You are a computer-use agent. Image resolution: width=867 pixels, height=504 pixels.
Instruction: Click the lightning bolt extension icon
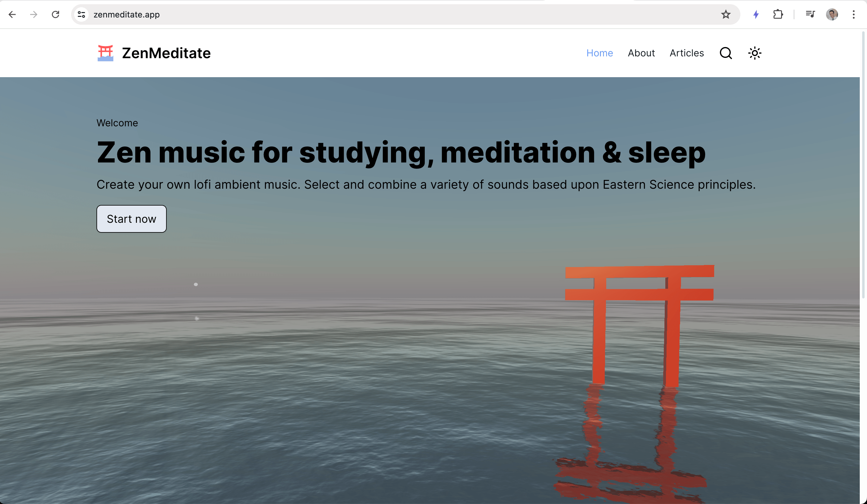coord(756,14)
